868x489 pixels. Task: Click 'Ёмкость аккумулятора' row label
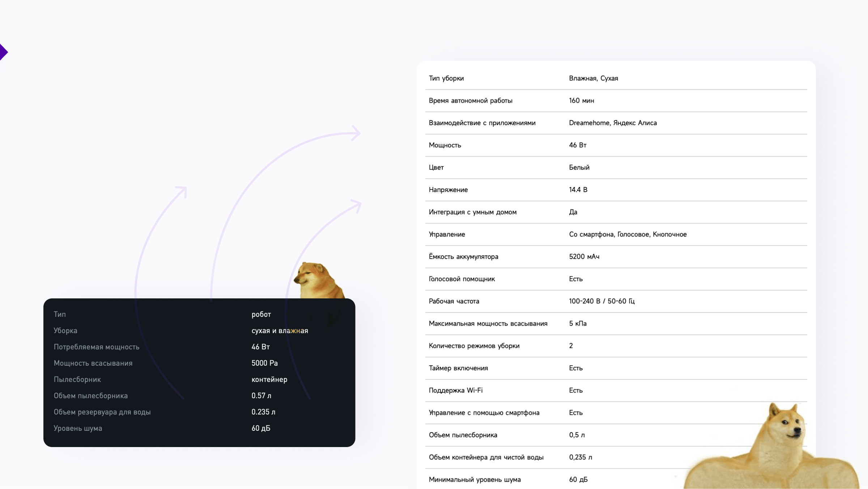click(x=463, y=257)
